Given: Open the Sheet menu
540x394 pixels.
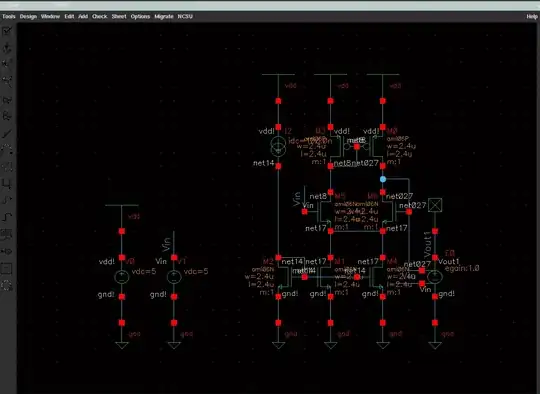Looking at the screenshot, I should (x=119, y=16).
